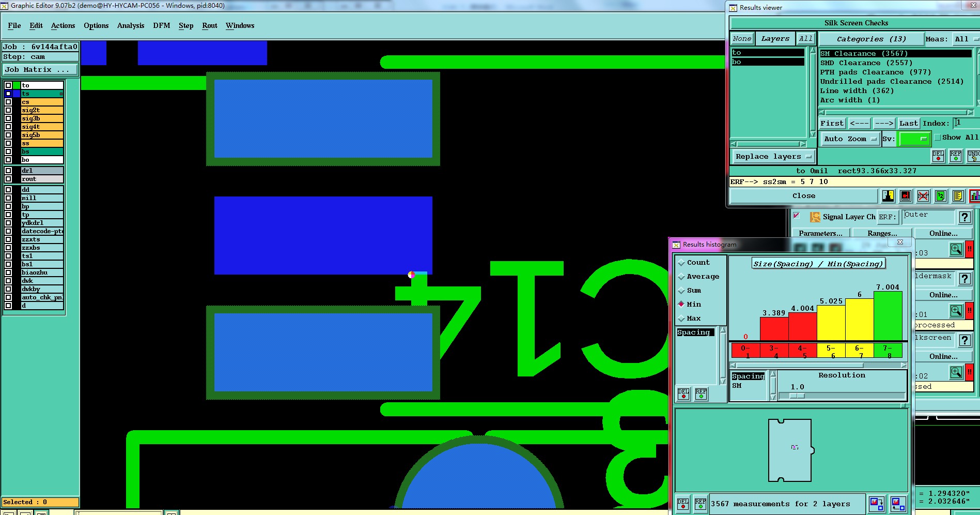980x515 pixels.
Task: Click the Index input field
Action: (x=966, y=123)
